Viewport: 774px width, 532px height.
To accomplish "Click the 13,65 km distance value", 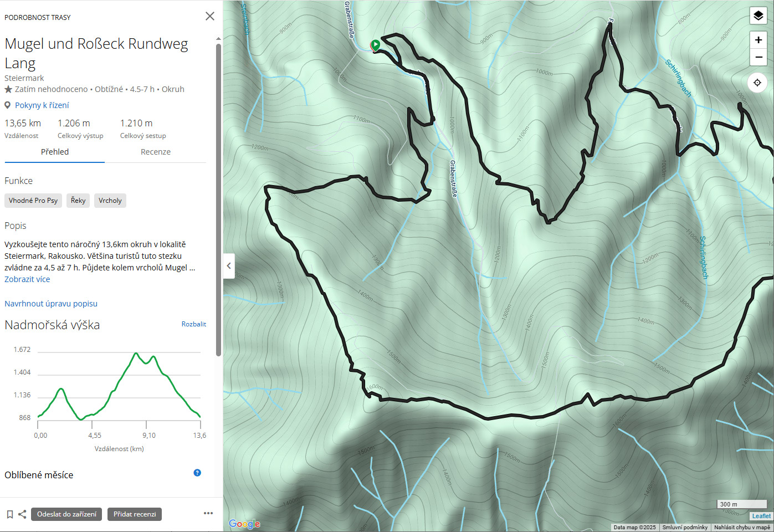I will pyautogui.click(x=23, y=123).
